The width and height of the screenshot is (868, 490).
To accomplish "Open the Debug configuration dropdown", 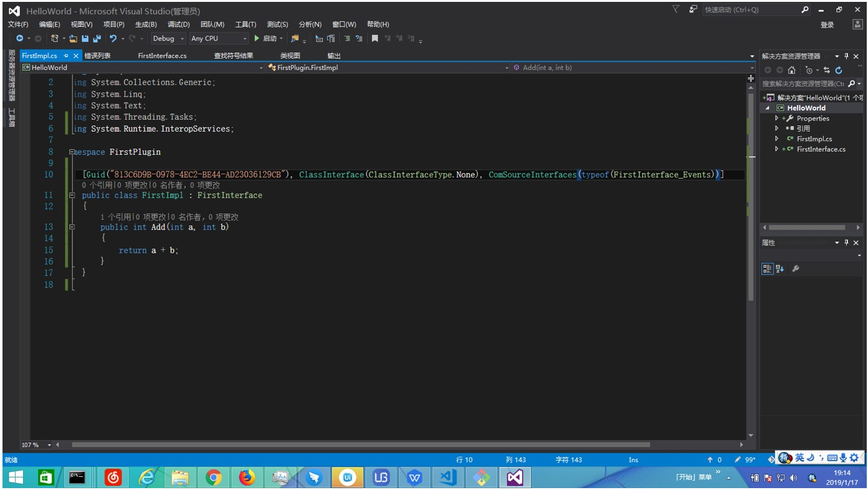I will point(169,39).
